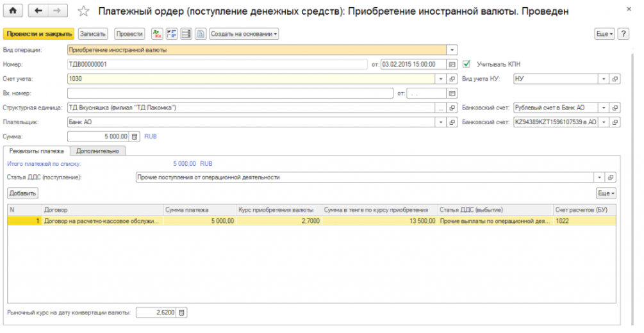Go to the Home start page icon
This screenshot has height=333, width=644.
pyautogui.click(x=13, y=12)
